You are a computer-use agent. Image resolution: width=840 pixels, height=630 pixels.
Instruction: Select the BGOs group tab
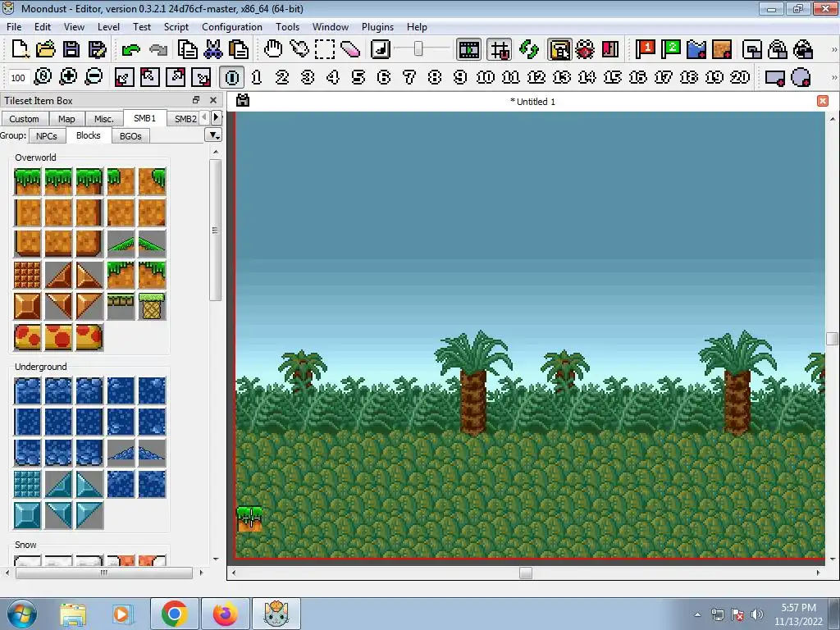point(130,136)
